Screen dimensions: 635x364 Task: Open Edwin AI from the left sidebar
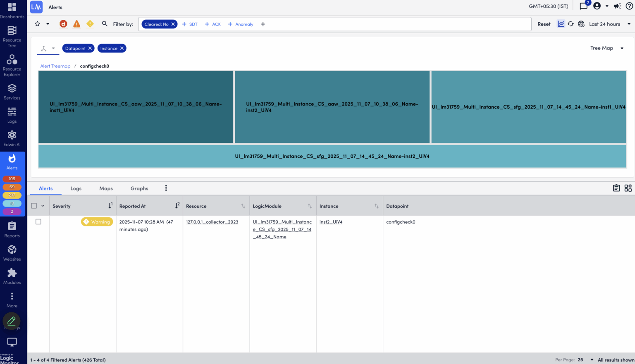(x=12, y=138)
